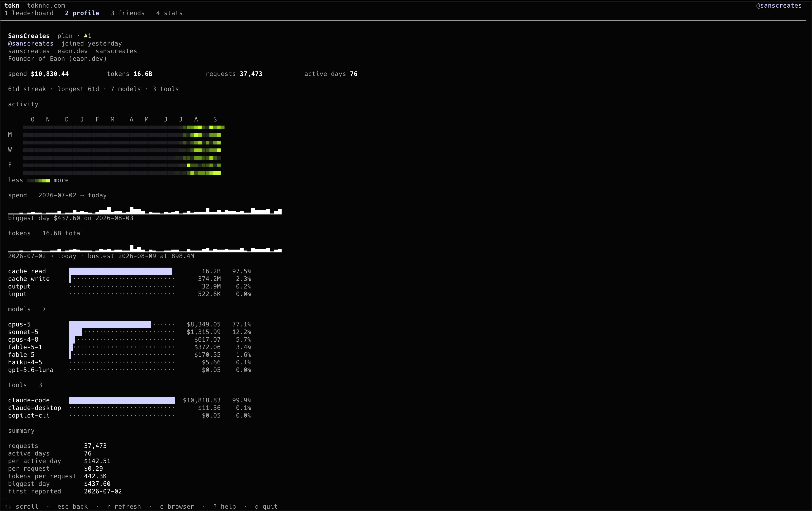This screenshot has width=812, height=511.
Task: Click the per active day value $142.51
Action: 97,461
